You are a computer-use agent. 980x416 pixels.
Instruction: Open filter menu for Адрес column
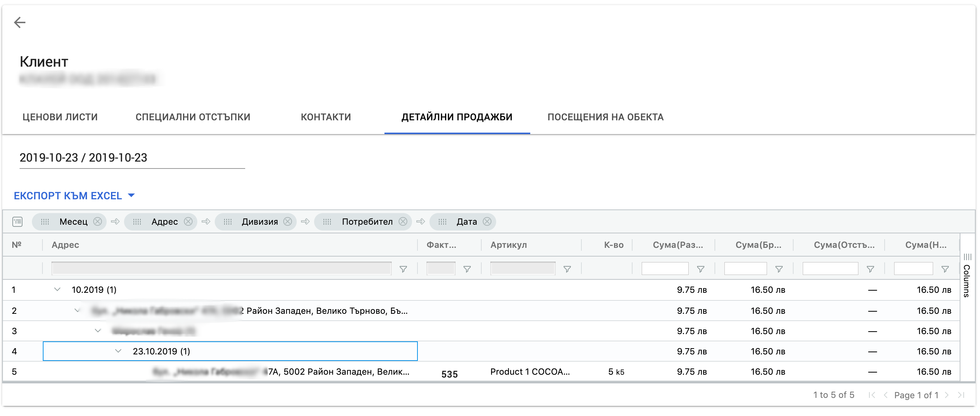click(403, 269)
